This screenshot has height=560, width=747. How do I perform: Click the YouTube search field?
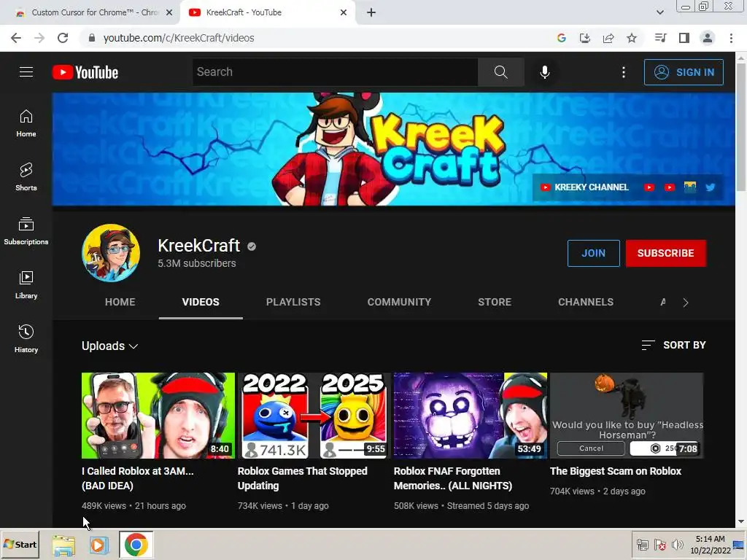[x=336, y=72]
